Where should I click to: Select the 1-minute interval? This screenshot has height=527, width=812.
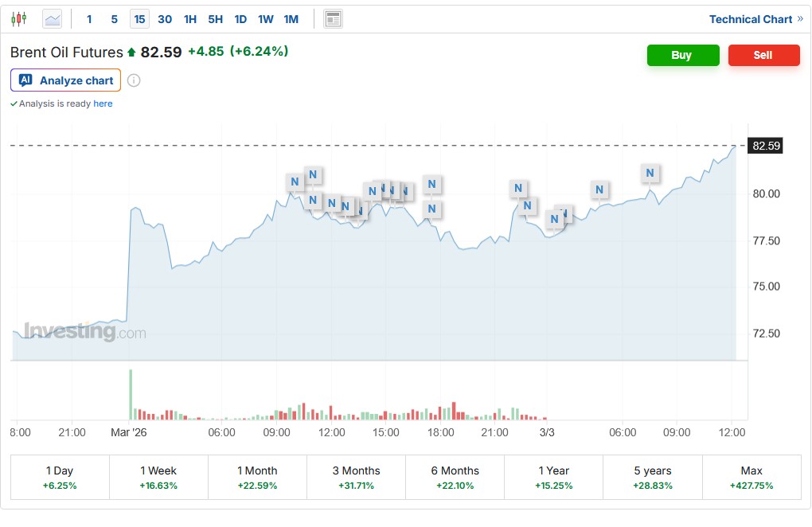point(89,19)
